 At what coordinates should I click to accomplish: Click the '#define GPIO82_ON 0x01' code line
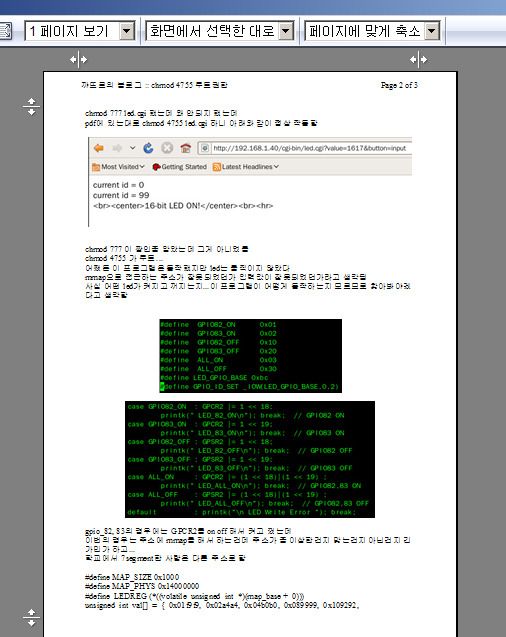[x=218, y=325]
